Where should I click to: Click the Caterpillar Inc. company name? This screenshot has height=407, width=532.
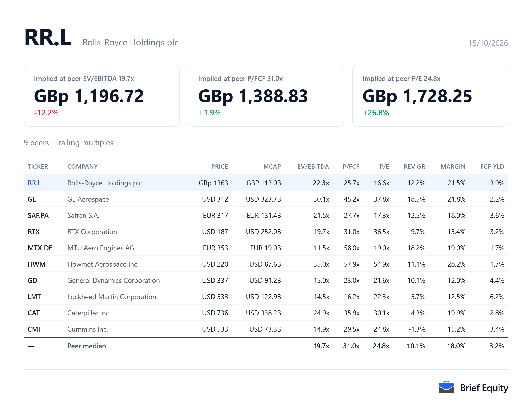click(x=89, y=313)
